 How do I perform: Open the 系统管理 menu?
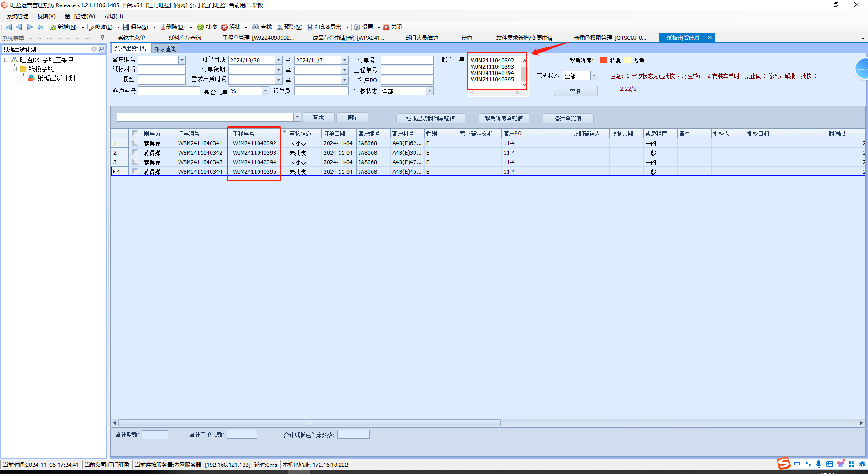18,16
